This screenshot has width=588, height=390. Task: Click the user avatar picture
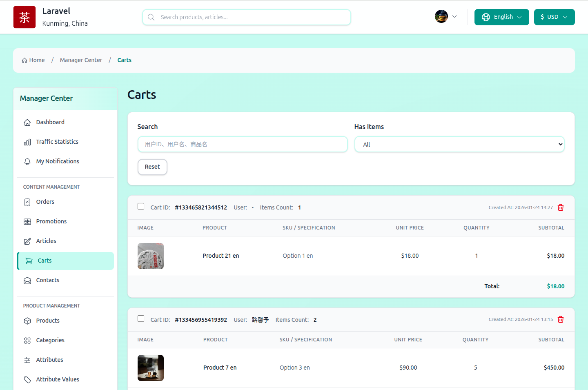click(x=441, y=16)
